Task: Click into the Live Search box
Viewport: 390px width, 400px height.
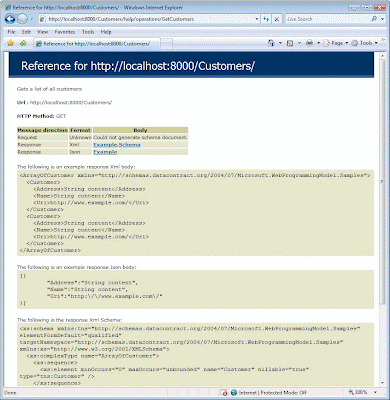Action: pos(328,19)
